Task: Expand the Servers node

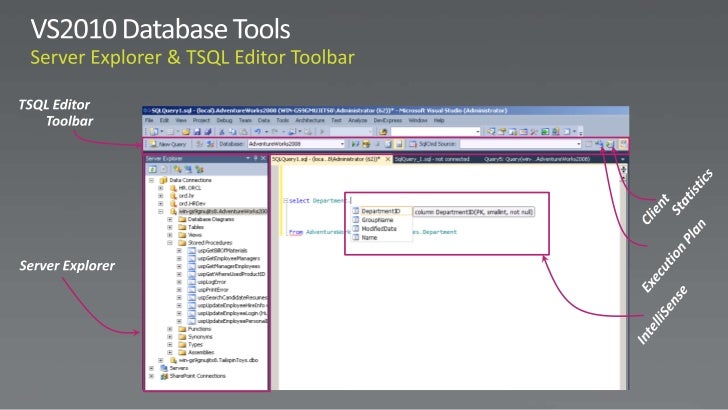Action: pos(151,368)
